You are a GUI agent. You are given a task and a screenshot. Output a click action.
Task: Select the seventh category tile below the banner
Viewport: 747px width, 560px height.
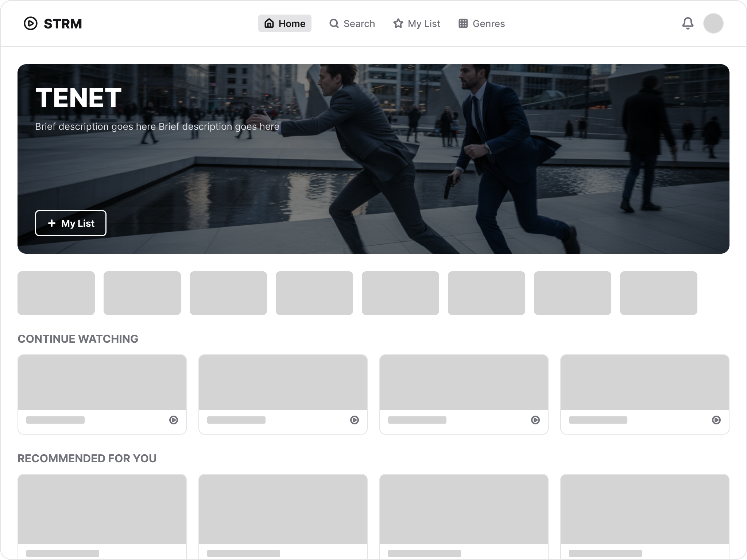click(573, 293)
